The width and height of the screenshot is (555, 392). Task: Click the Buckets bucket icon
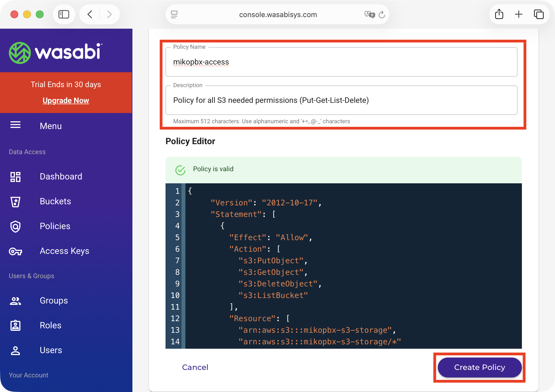(x=15, y=202)
